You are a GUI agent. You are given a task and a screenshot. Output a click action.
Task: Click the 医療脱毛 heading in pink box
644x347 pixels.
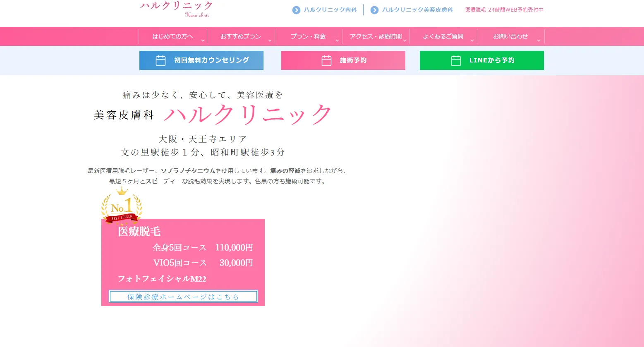tap(139, 232)
